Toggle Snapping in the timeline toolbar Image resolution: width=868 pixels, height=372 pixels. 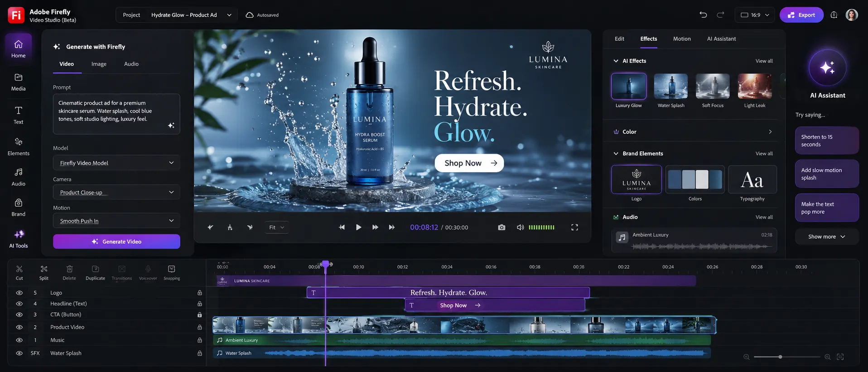click(172, 273)
